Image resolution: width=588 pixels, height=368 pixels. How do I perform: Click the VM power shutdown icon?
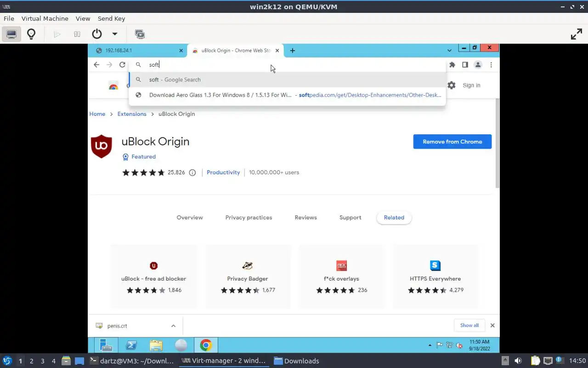tap(97, 34)
